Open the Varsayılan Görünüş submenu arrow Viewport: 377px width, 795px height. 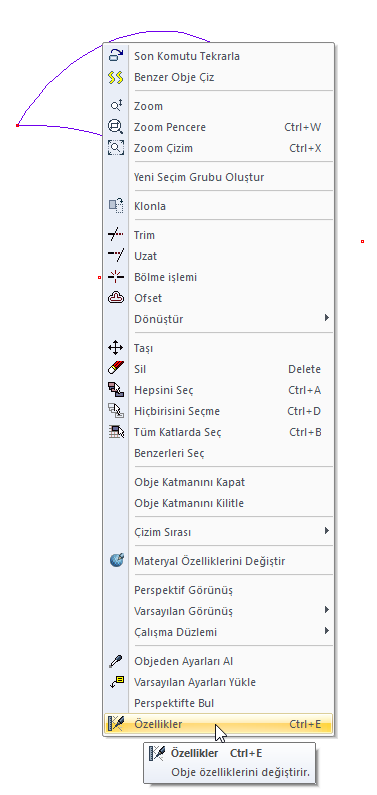[327, 610]
